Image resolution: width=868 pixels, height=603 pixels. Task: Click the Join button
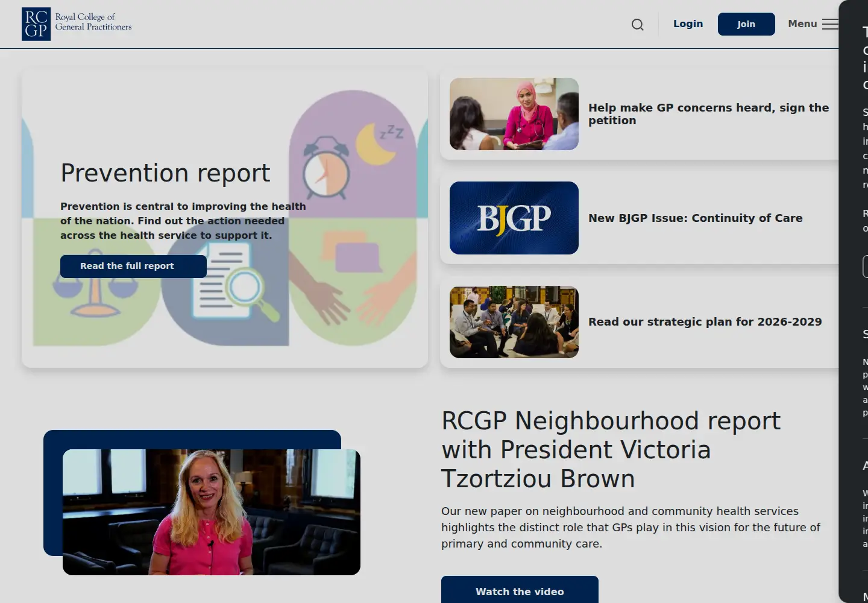(x=746, y=24)
